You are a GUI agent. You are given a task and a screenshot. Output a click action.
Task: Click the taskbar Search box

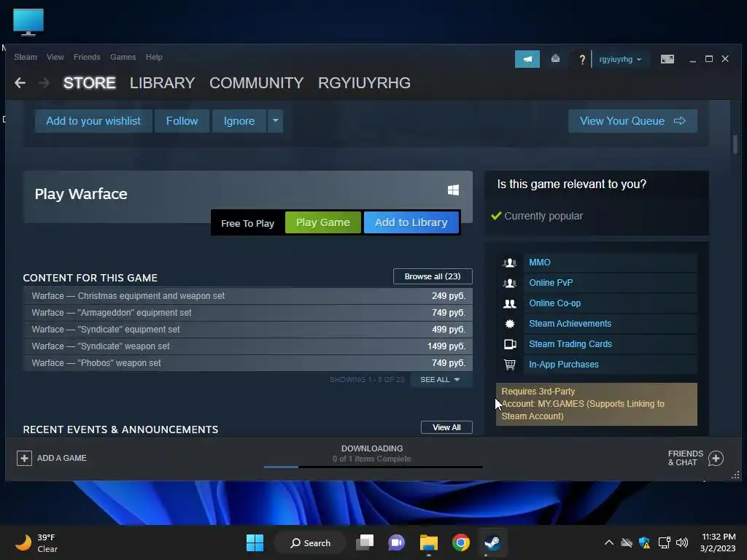(x=310, y=542)
